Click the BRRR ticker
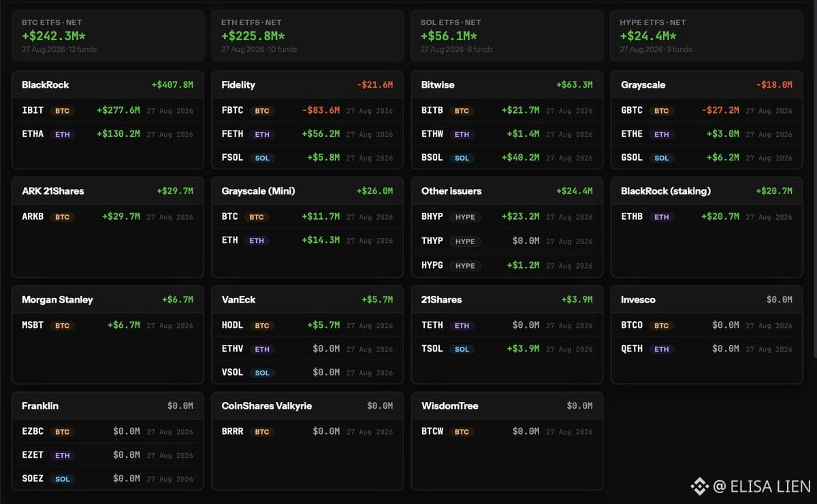817x504 pixels. pos(232,431)
